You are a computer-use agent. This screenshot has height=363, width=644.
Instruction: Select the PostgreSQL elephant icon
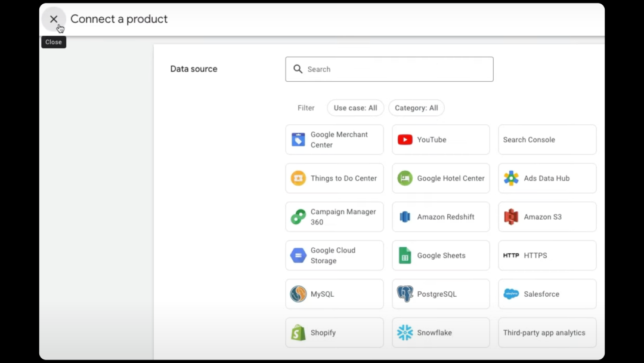click(405, 294)
